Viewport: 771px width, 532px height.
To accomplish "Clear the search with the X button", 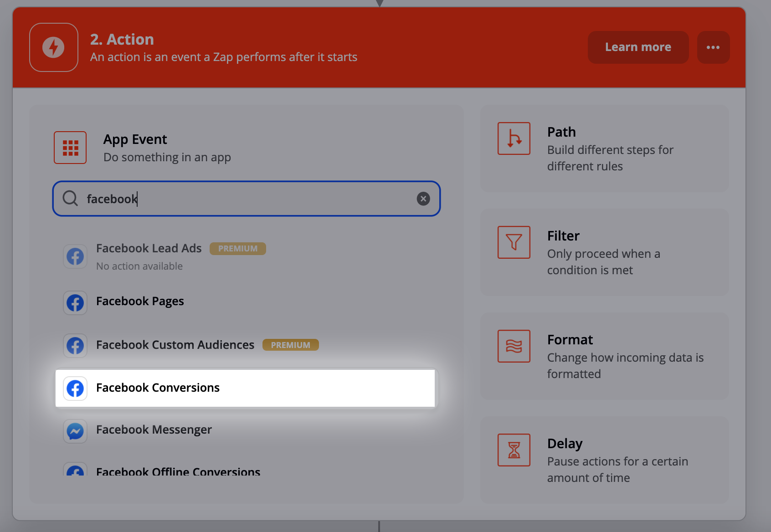I will point(423,199).
